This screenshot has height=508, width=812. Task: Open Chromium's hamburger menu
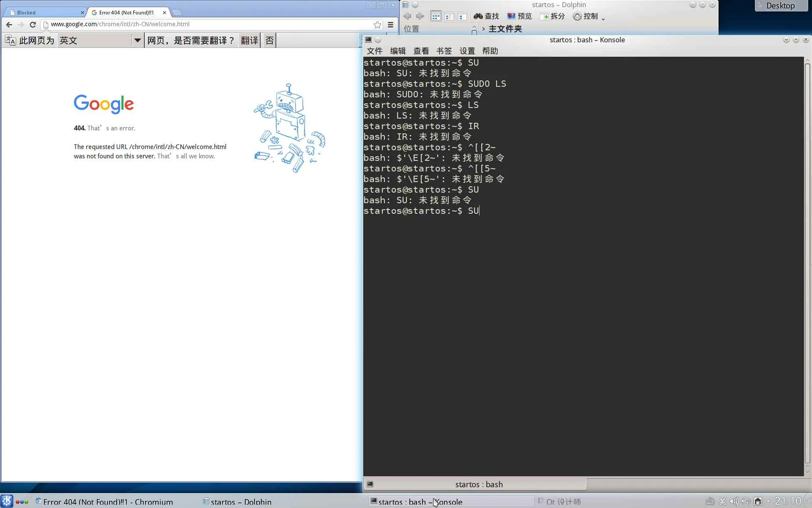tap(390, 25)
